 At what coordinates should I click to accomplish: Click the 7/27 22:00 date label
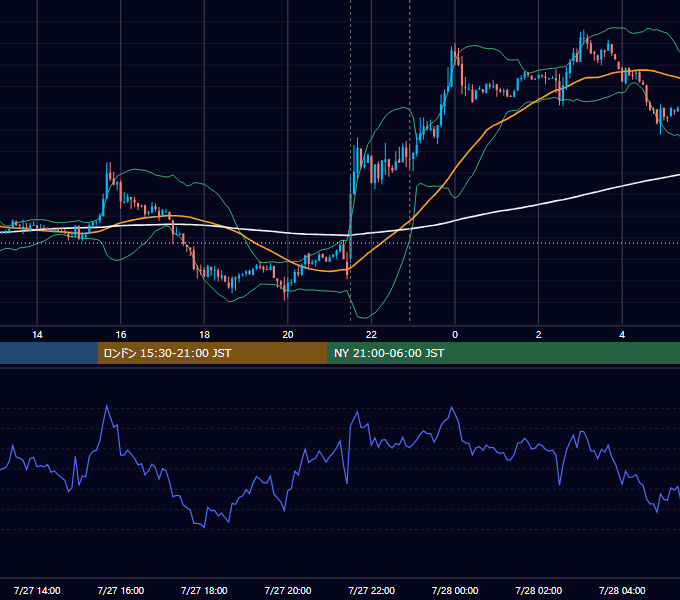pos(372,590)
